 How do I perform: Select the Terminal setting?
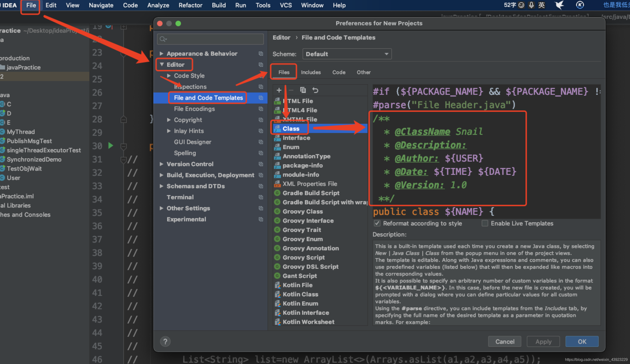[180, 197]
